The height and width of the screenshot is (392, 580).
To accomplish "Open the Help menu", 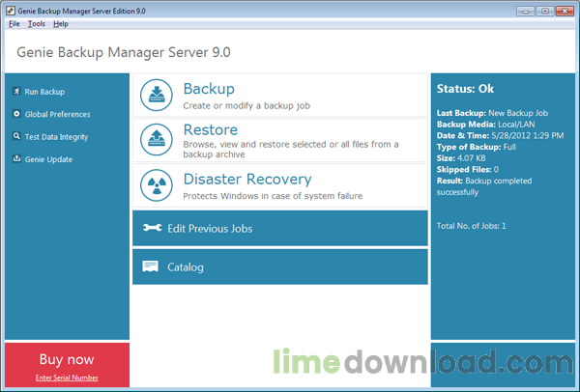I will pyautogui.click(x=61, y=24).
